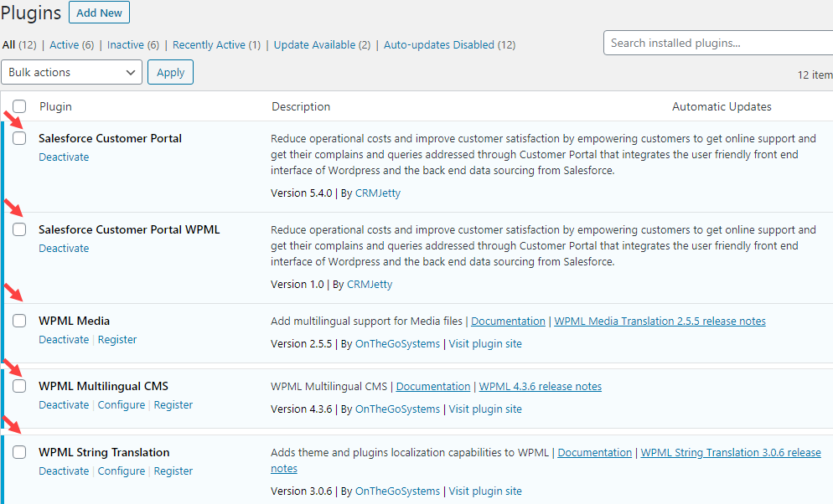Check the Salesforce Customer Portal checkbox
This screenshot has width=833, height=504.
pyautogui.click(x=19, y=138)
